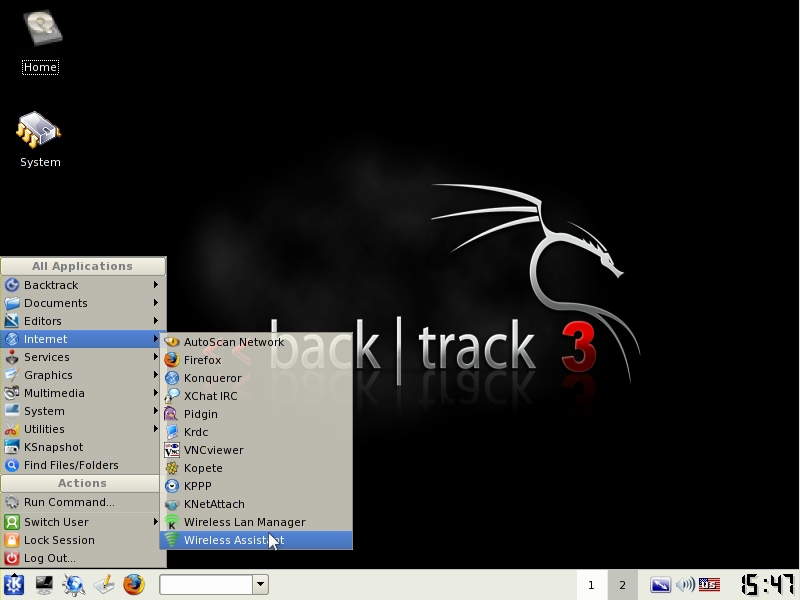Click the XChat IRC icon
Viewport: 800px width, 600px height.
172,396
